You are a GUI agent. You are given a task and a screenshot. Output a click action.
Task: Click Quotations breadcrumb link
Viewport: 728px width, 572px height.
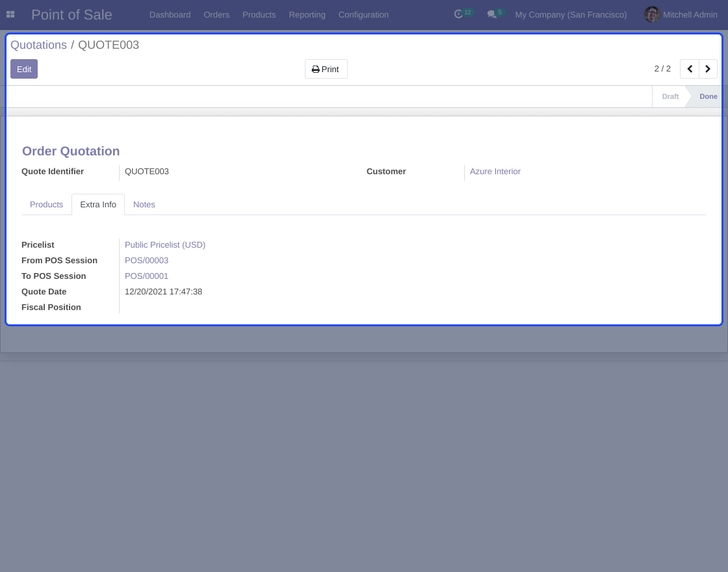coord(38,45)
